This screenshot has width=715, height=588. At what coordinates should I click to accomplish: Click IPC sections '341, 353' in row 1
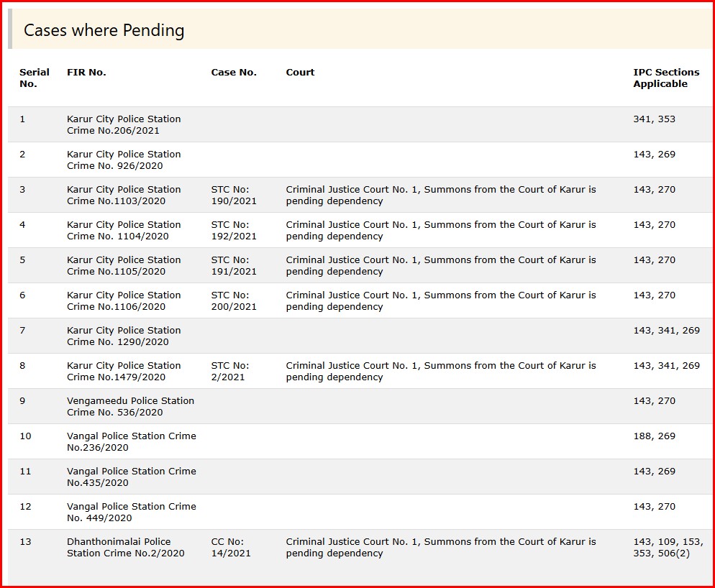click(654, 119)
